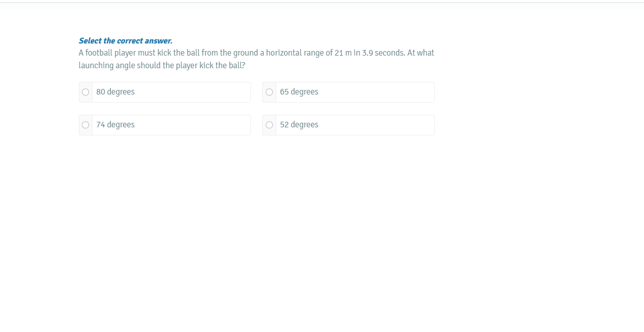Viewport: 644px width, 332px height.
Task: Select the 52 degrees radio button
Action: pyautogui.click(x=269, y=125)
